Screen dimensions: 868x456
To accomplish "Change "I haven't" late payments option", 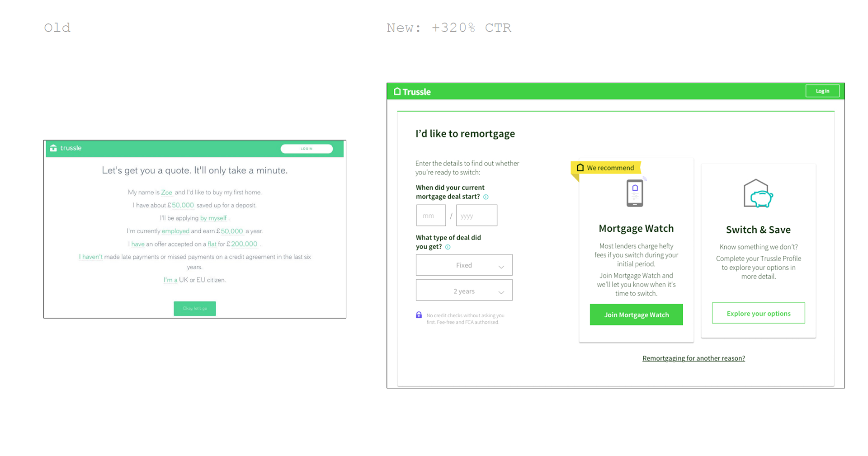I will click(91, 257).
